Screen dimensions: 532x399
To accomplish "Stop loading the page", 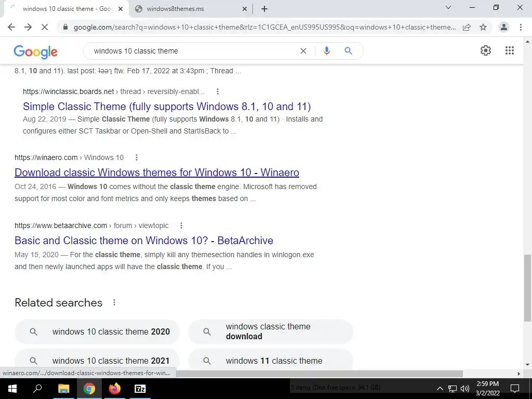I will tap(45, 27).
